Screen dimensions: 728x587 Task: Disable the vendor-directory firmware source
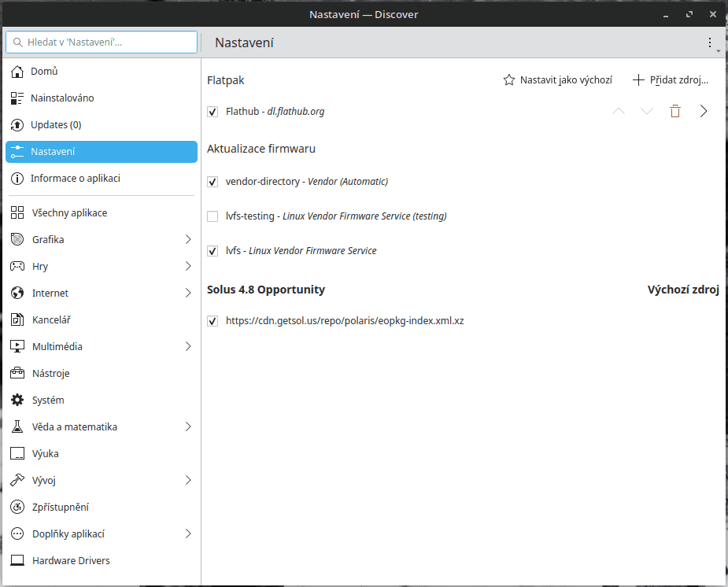[212, 182]
